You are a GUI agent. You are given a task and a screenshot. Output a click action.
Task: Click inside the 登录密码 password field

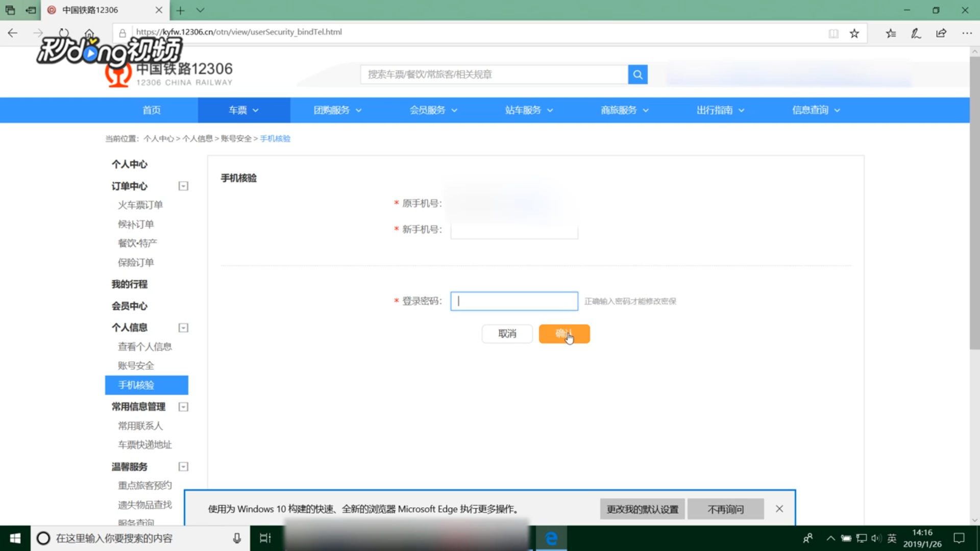pyautogui.click(x=514, y=301)
